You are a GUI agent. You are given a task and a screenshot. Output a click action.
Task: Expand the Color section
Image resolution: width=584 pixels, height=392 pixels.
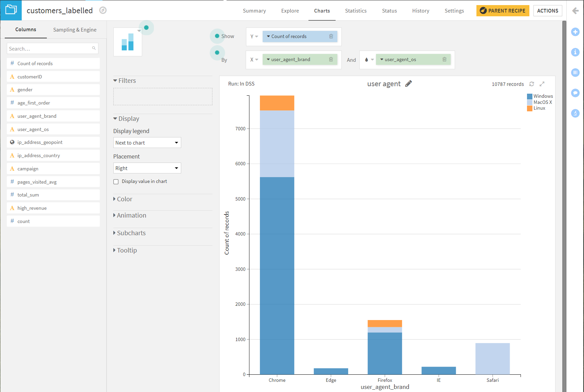(123, 199)
